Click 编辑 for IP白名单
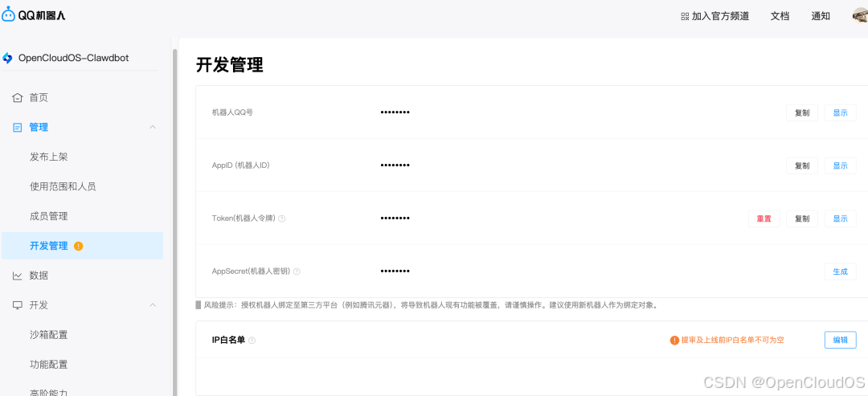 pos(841,340)
